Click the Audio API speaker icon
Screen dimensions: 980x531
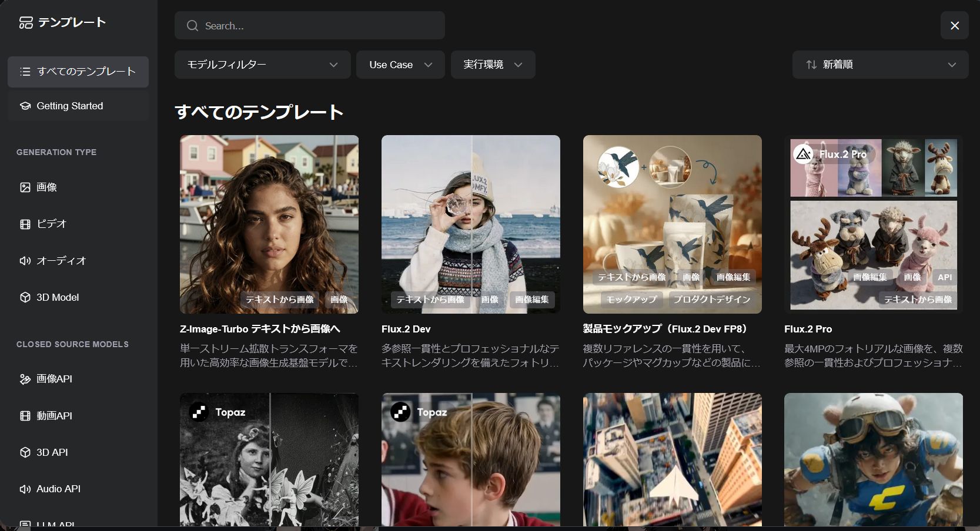point(25,489)
